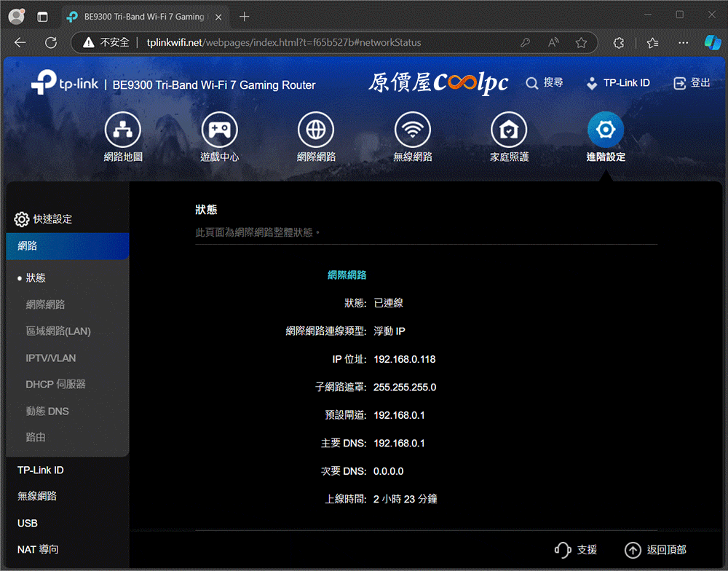Viewport: 728px width, 571px height.
Task: Open 區域網路(LAN) in the sidebar
Action: [58, 331]
